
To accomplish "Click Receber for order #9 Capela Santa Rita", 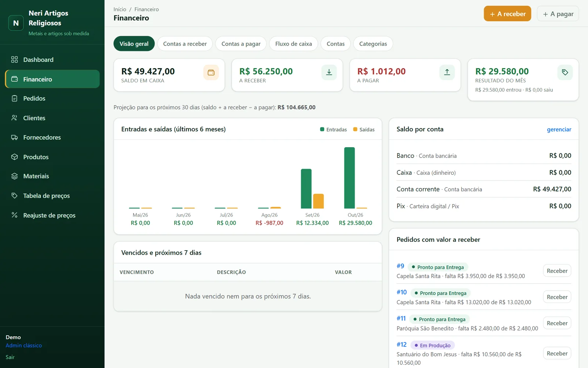I will [x=557, y=271].
